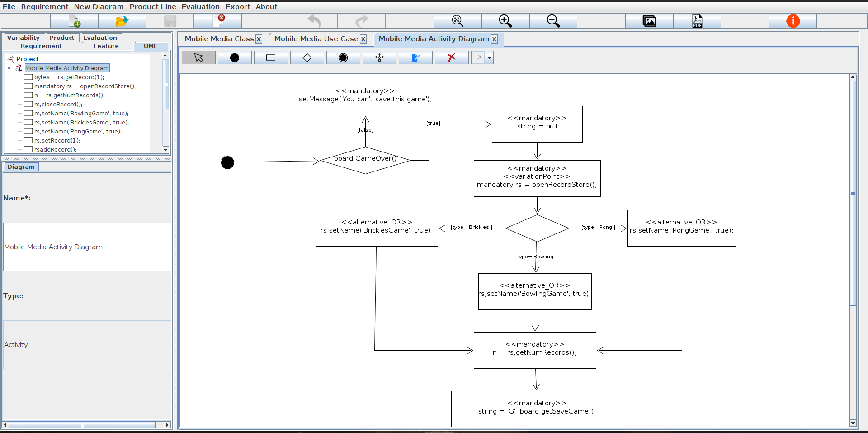Open the About menu
Screen dimensions: 868x433
(267, 7)
